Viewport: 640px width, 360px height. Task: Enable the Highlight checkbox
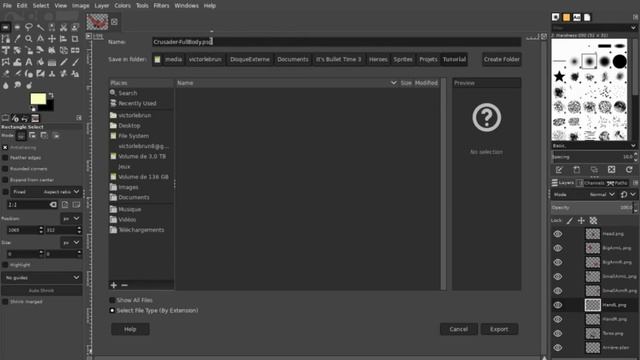pyautogui.click(x=5, y=265)
